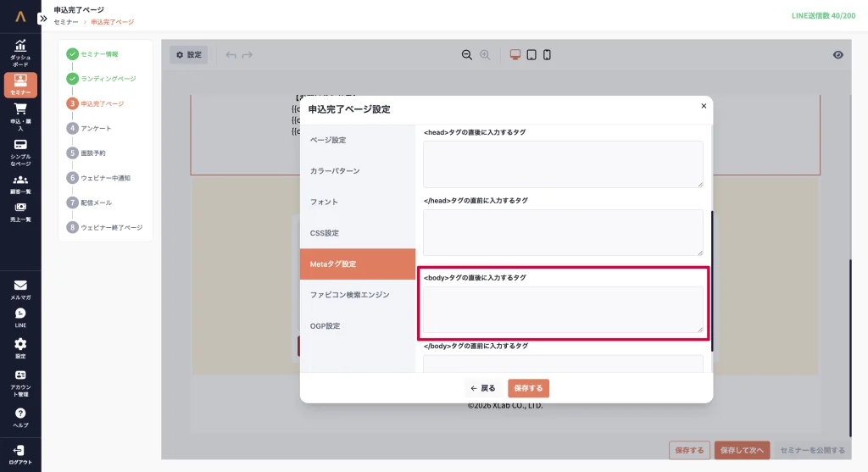Go to step 4 アンケート
Screen dimensions: 868x472
(x=95, y=129)
